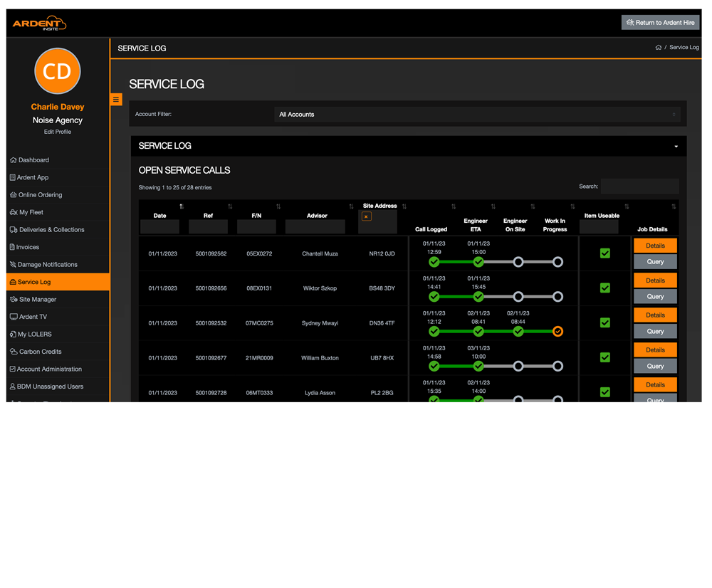Open Carbon Credits
This screenshot has height=588, width=712.
tap(58, 352)
